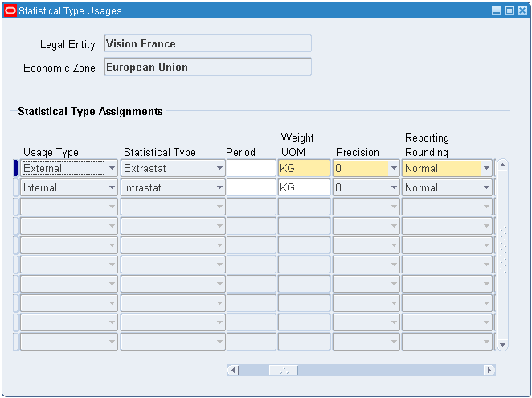Open Reporting Rounding dropdown in External row
Viewport: 532px width, 398px height.
[x=447, y=168]
